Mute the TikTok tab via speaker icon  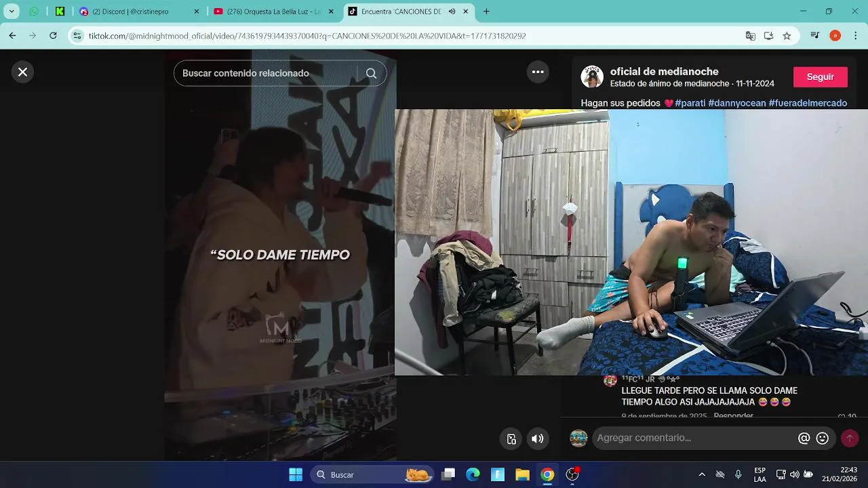tap(452, 12)
